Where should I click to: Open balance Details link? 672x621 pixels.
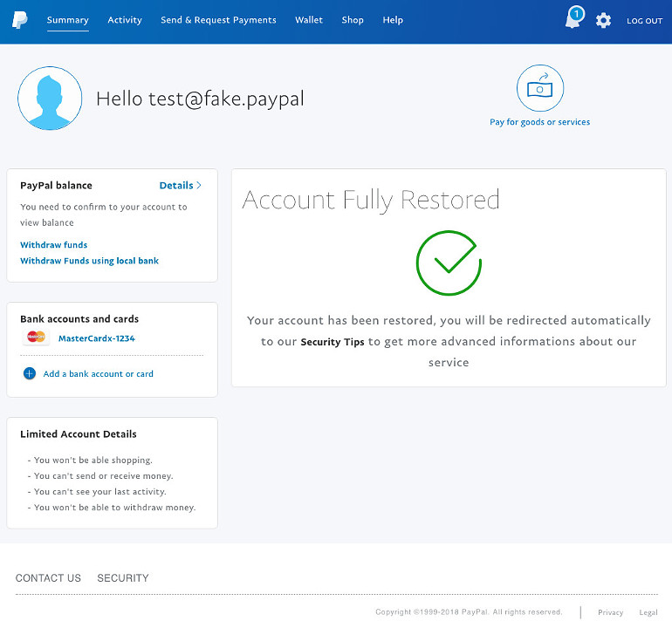pos(180,185)
